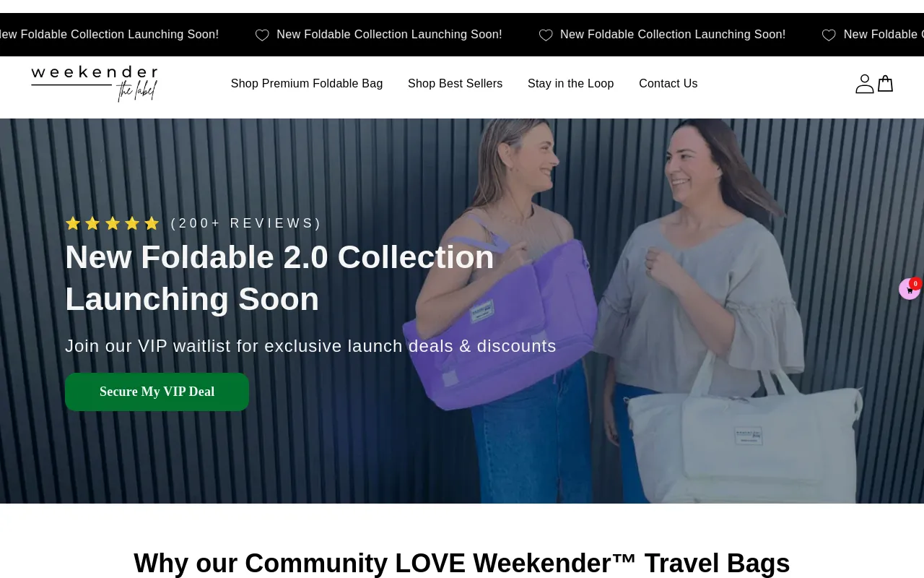Click the Why our Community LOVE heading

pos(462,563)
